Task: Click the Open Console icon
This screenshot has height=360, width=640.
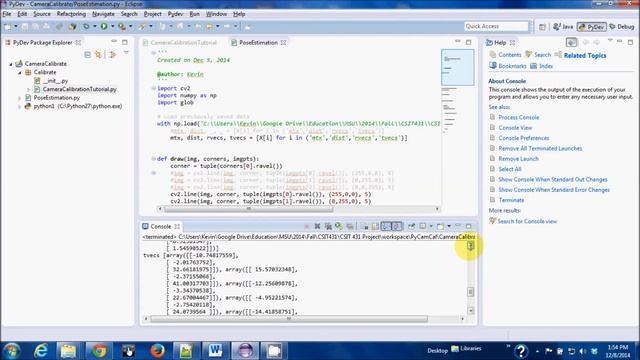Action: tap(440, 226)
